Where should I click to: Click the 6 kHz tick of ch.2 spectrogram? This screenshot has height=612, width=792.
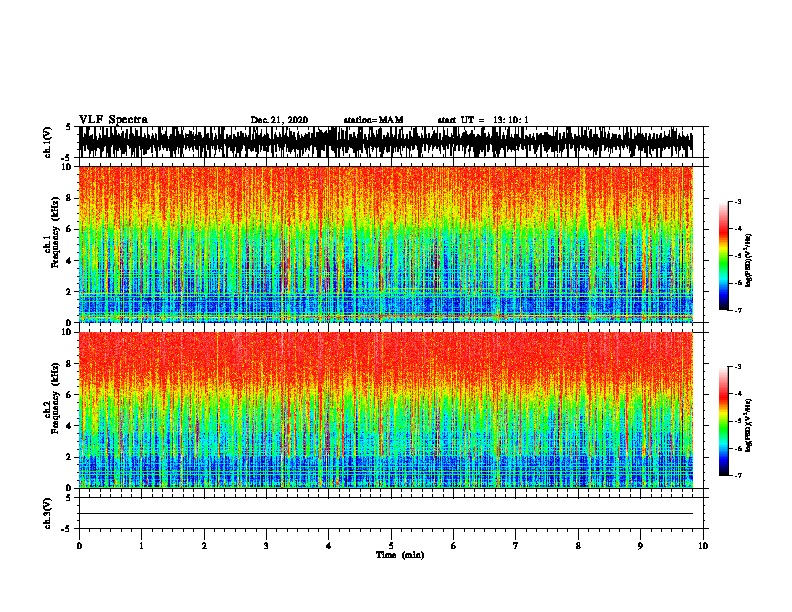[x=70, y=394]
